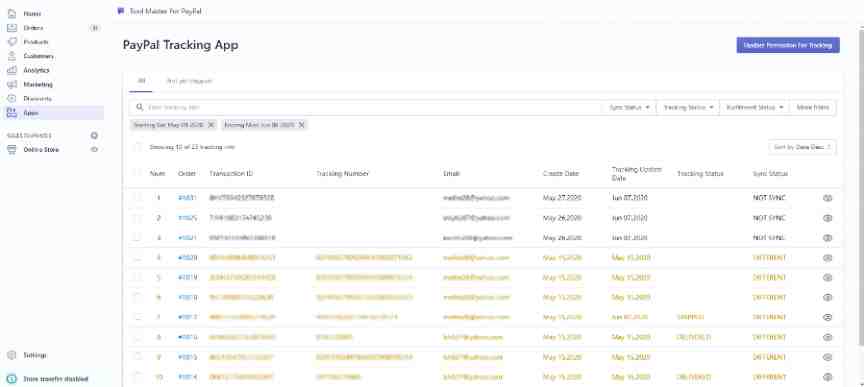The image size is (864, 387).
Task: View details for row 3 eye icon
Action: point(827,238)
